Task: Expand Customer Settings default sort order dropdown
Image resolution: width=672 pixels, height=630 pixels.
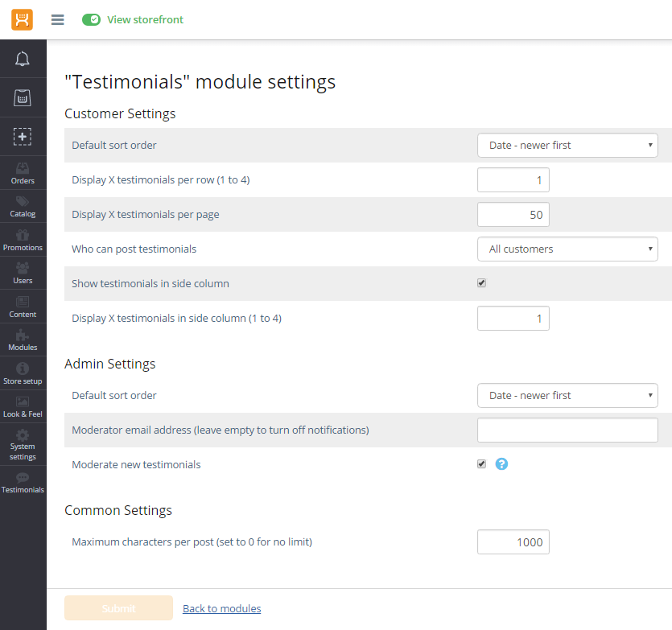Action: point(567,145)
